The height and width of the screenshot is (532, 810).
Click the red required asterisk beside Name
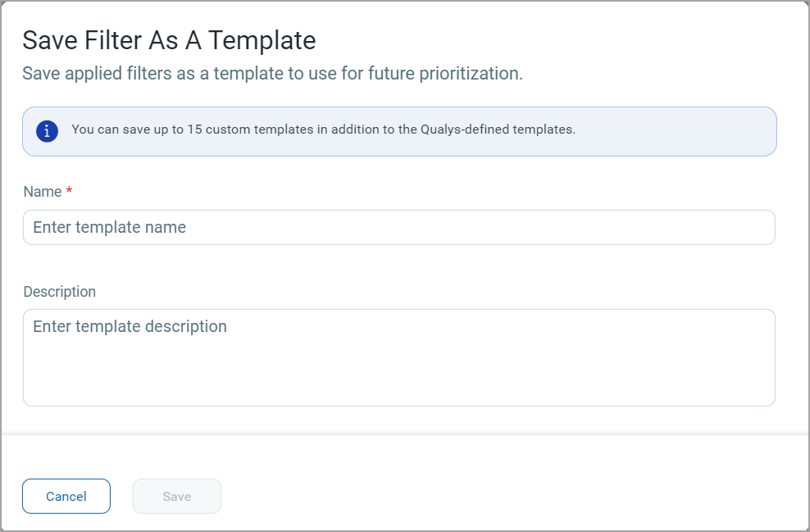tap(69, 191)
